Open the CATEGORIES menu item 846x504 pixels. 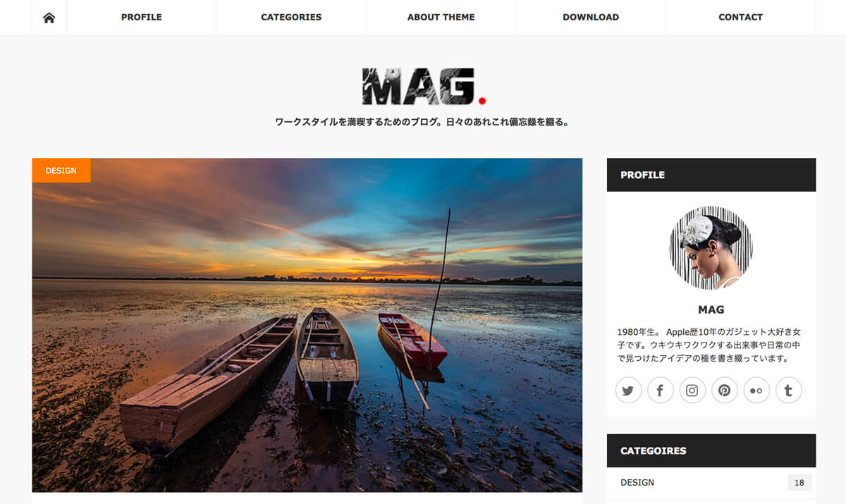(x=291, y=18)
